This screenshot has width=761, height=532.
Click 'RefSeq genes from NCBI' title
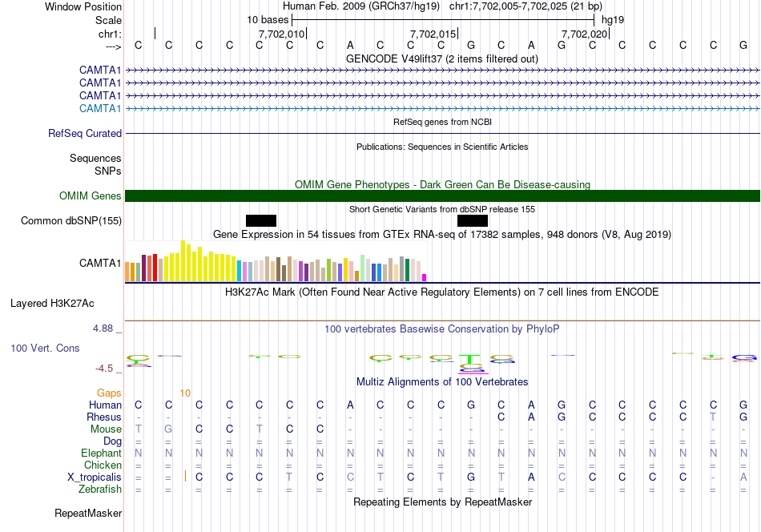pos(442,122)
